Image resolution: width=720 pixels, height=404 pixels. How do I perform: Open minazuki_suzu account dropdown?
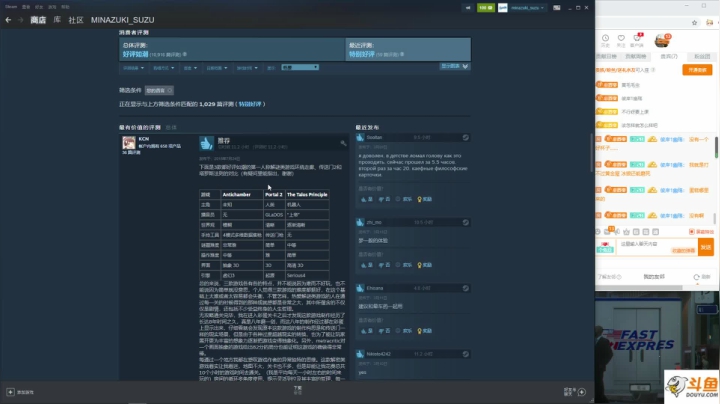pos(527,8)
